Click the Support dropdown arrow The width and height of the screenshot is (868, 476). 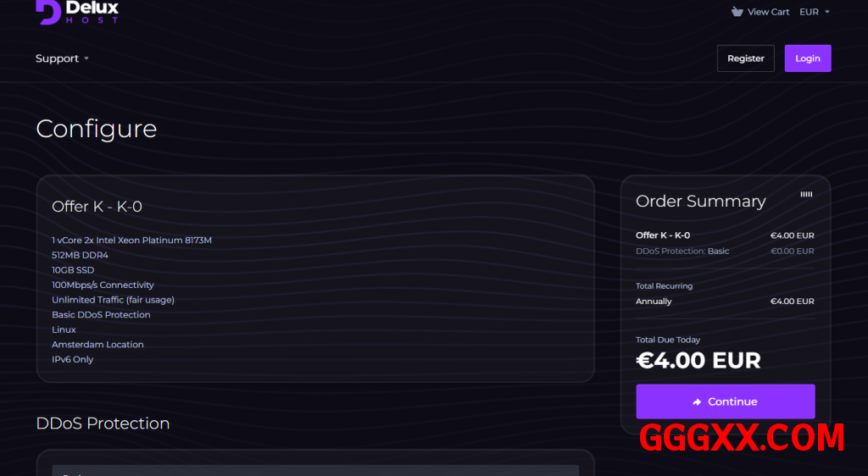(x=86, y=59)
